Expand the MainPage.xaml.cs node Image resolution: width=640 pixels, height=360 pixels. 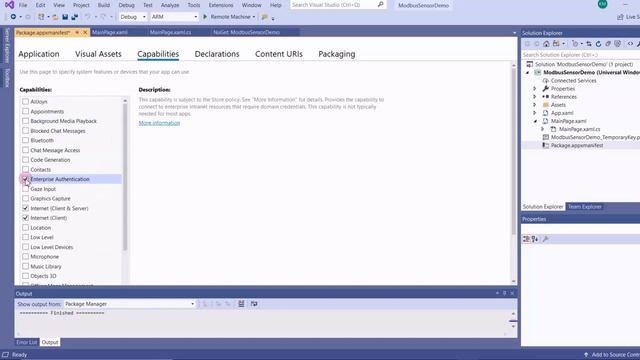543,129
